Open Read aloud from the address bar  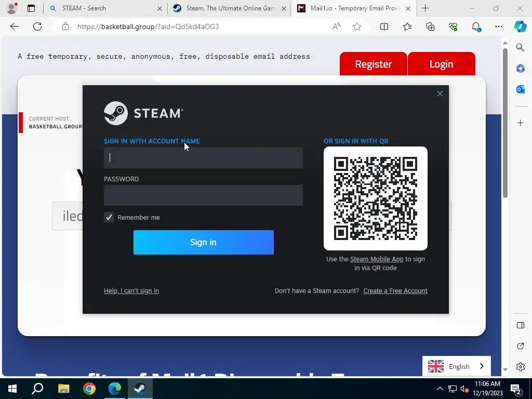(x=336, y=26)
